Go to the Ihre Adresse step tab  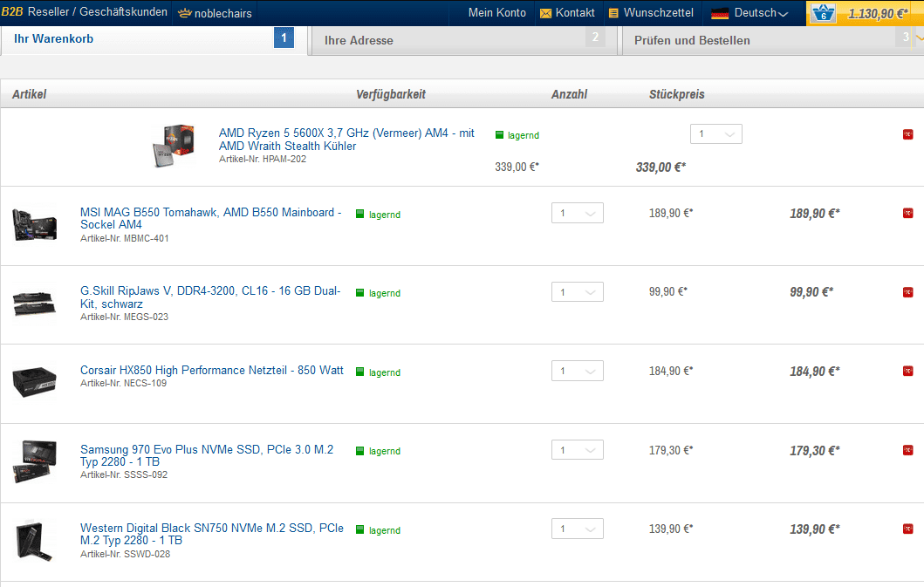tap(463, 40)
